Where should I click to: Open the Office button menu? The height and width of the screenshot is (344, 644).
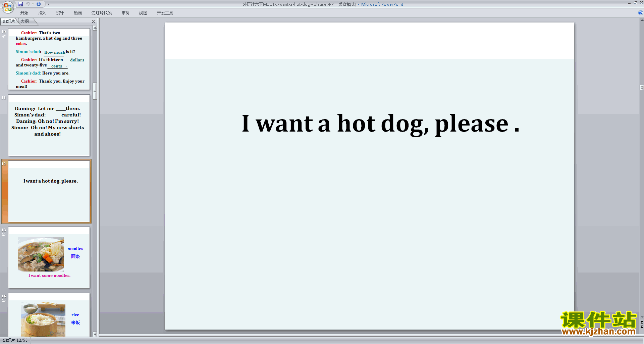click(7, 7)
